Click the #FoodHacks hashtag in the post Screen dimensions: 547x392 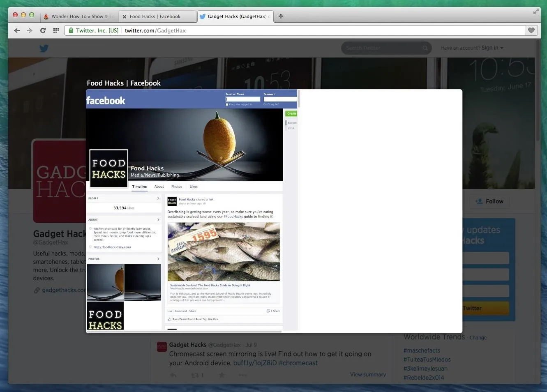233,217
